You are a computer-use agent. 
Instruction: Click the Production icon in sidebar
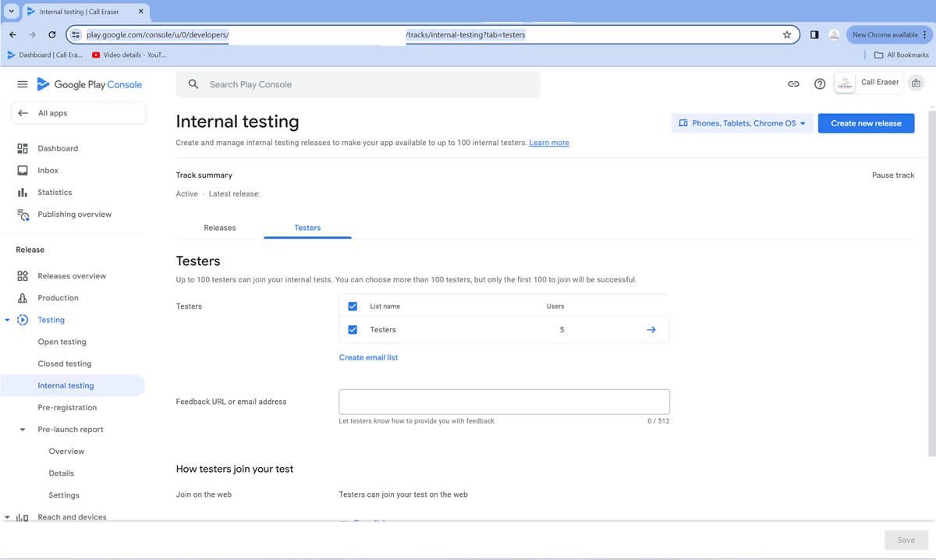coord(23,298)
